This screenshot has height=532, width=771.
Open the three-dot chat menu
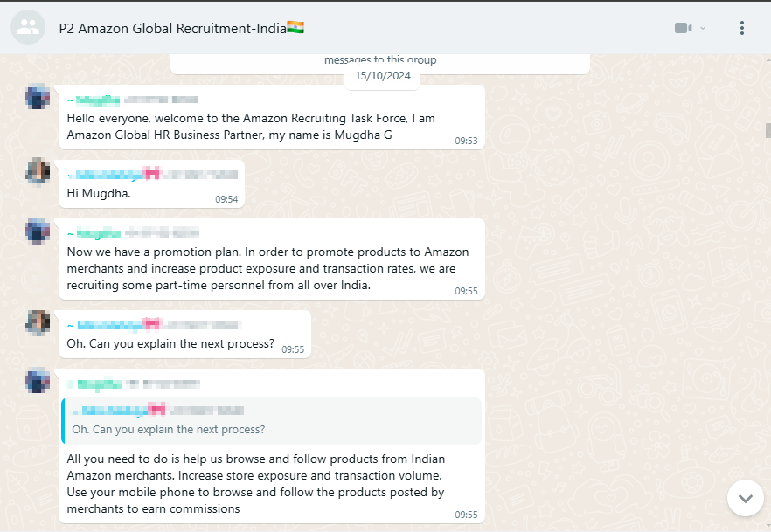click(742, 28)
